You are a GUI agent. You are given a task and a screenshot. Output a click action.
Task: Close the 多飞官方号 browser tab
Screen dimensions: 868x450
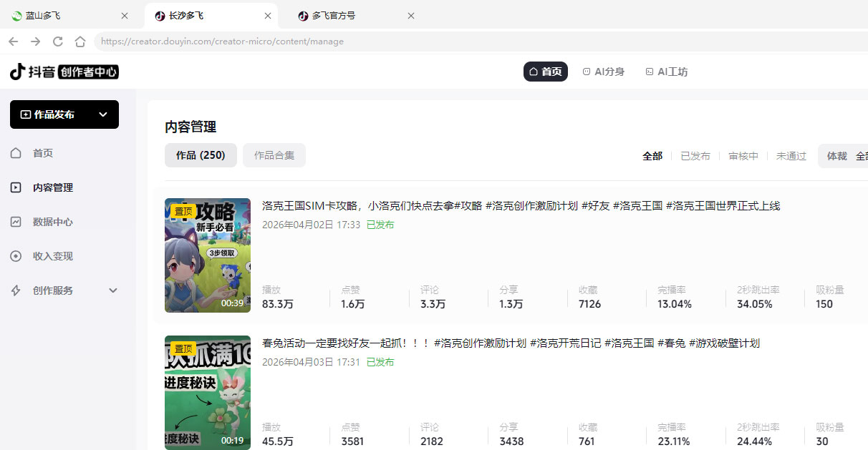tap(411, 16)
